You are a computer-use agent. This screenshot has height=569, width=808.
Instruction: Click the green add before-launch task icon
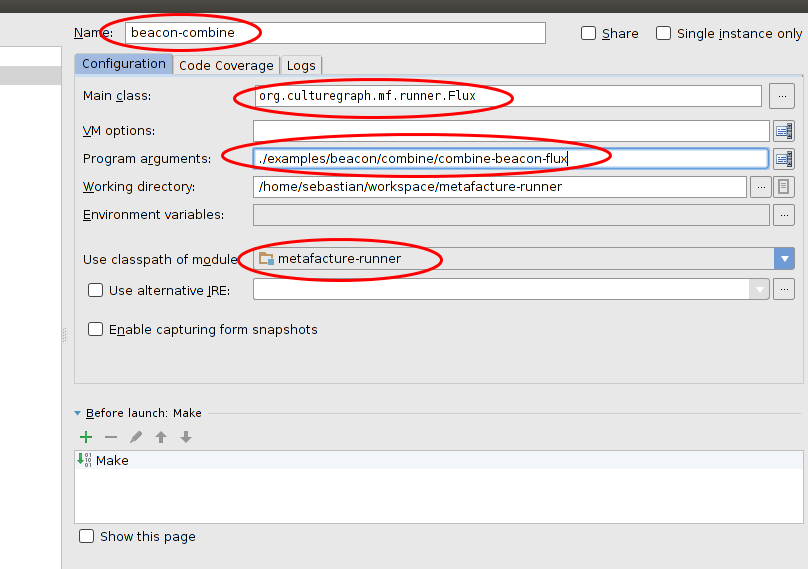point(86,437)
